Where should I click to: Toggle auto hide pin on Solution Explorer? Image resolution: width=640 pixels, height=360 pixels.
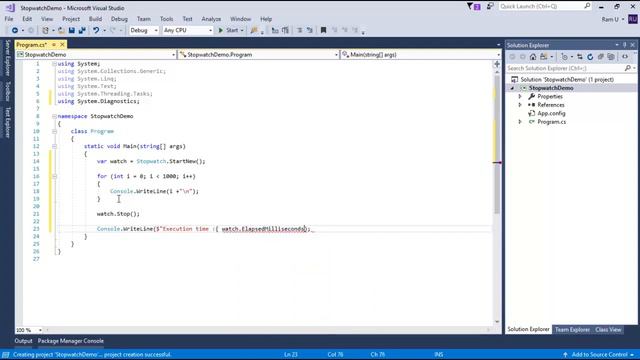point(624,45)
